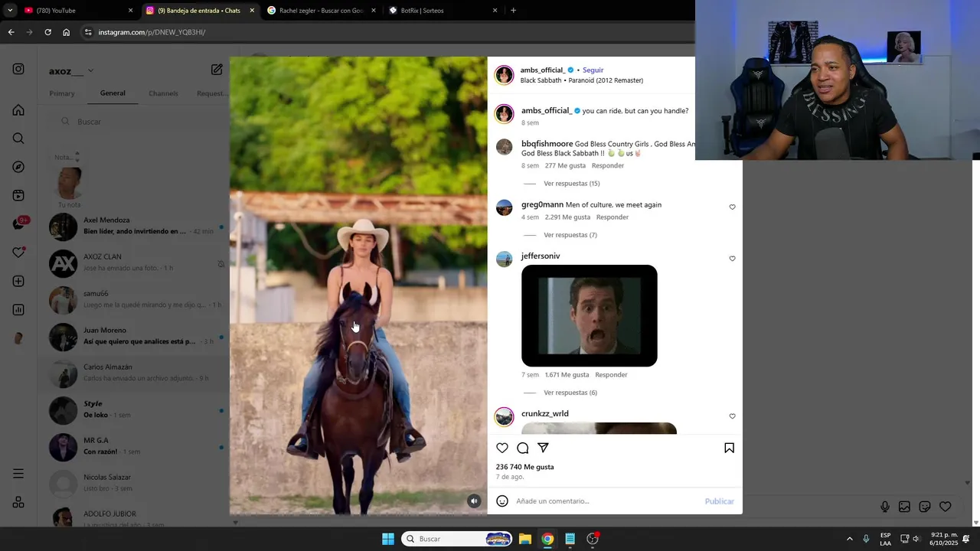The height and width of the screenshot is (551, 980).
Task: Click the browser Home button
Action: coord(66,32)
